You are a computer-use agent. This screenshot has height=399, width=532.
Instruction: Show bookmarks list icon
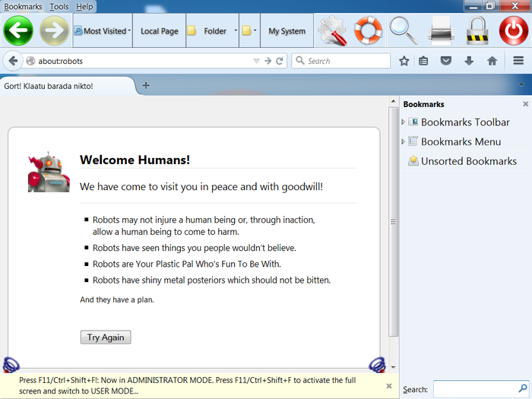click(423, 61)
